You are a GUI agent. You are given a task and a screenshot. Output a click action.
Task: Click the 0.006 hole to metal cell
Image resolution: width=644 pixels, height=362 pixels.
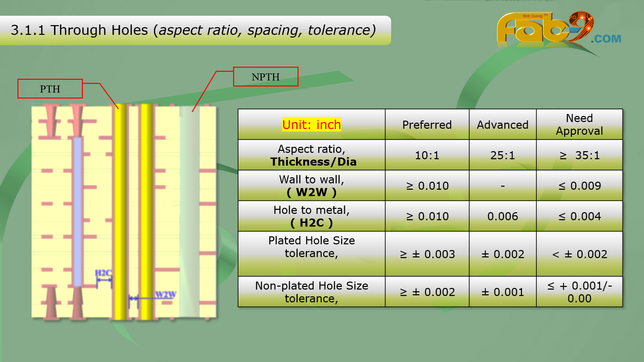coord(502,216)
